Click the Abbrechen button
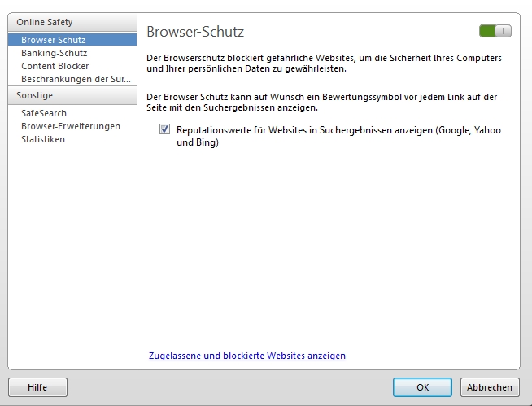The width and height of the screenshot is (532, 406). coord(490,387)
